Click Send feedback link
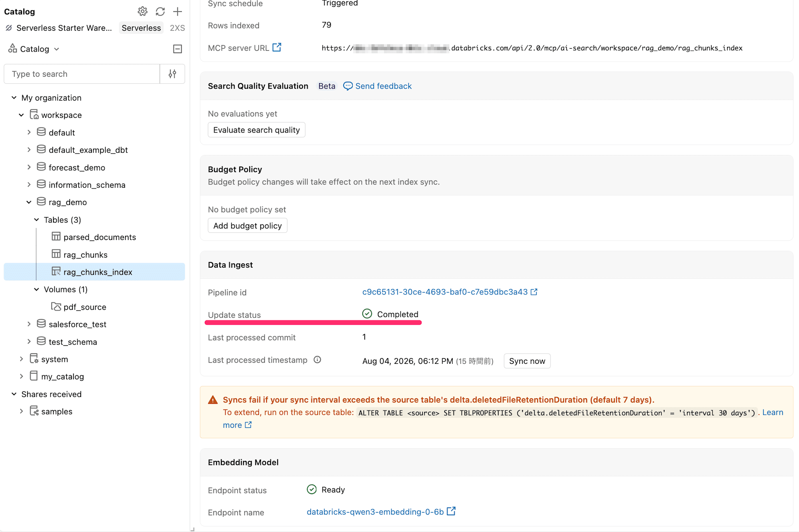 (383, 86)
